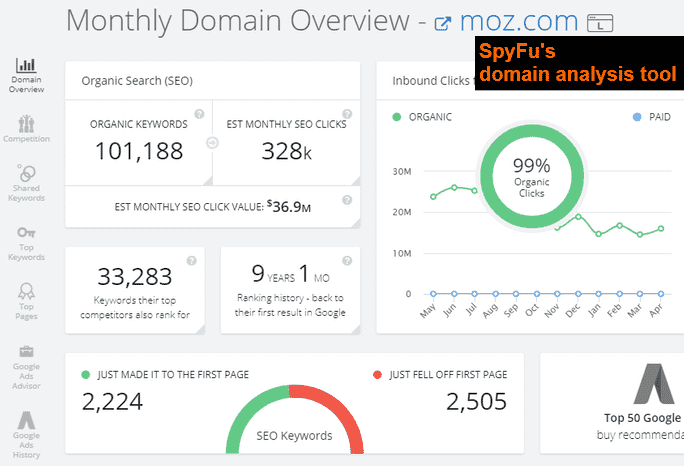Click green arc of SEO Keywords gauge

click(x=249, y=410)
